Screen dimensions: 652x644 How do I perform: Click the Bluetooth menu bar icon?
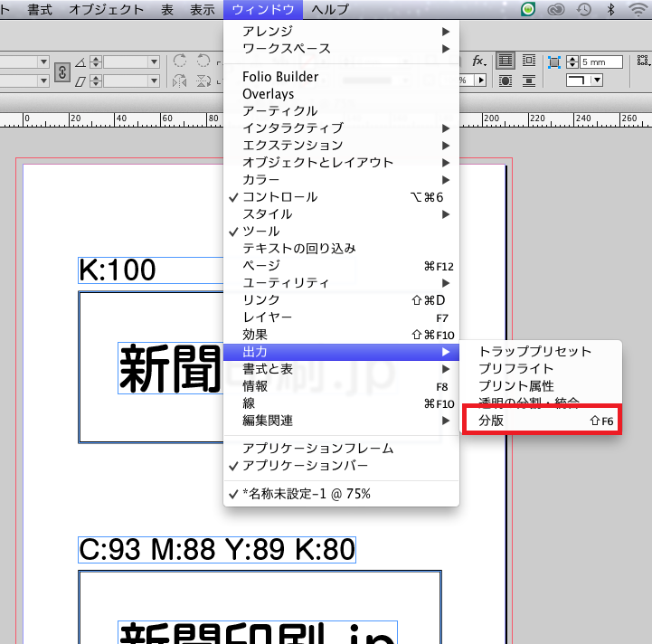point(610,9)
